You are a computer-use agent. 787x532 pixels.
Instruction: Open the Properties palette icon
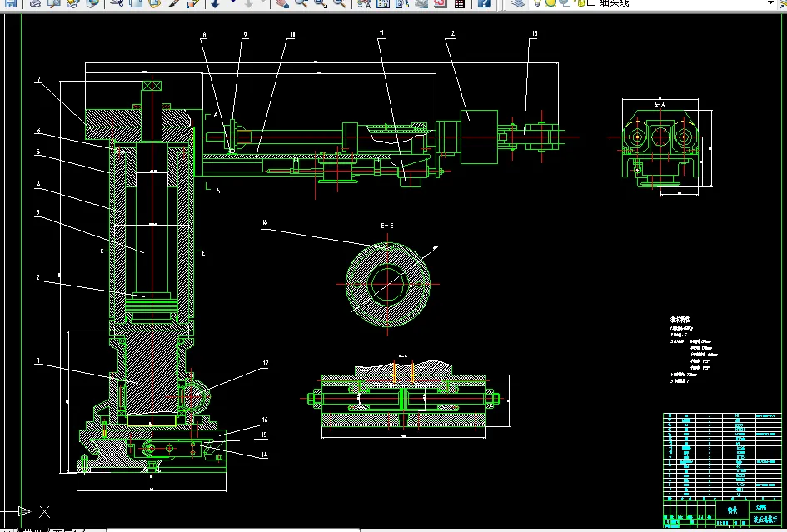(x=365, y=3)
